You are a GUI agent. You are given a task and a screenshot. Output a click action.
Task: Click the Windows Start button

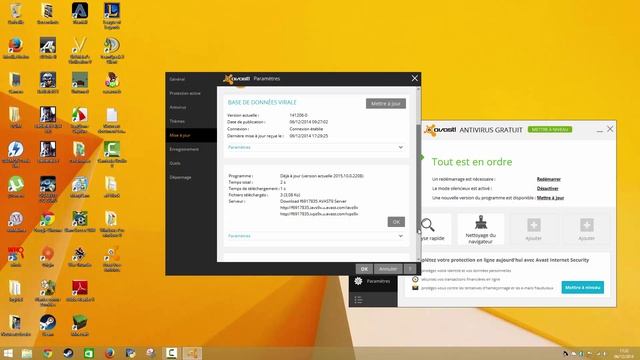tap(8, 353)
